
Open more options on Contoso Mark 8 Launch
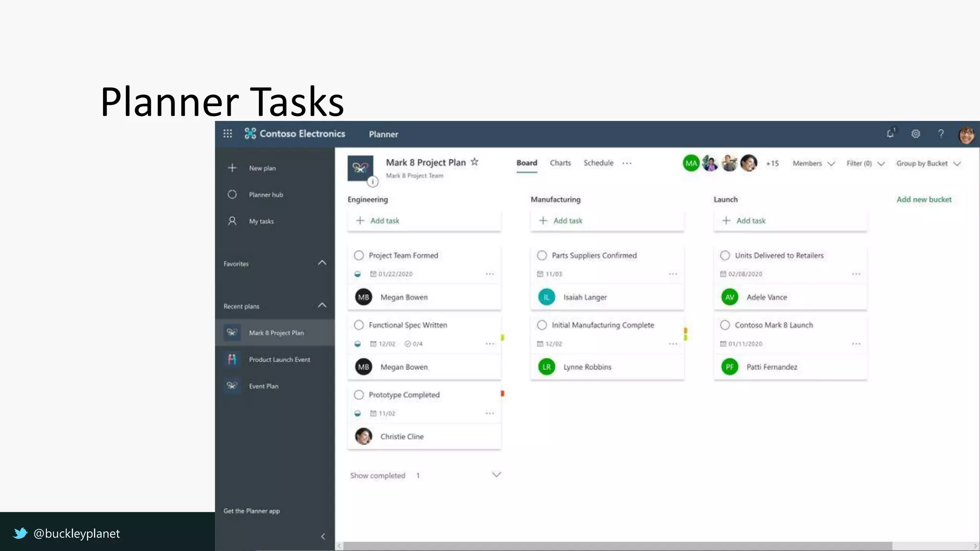(856, 344)
